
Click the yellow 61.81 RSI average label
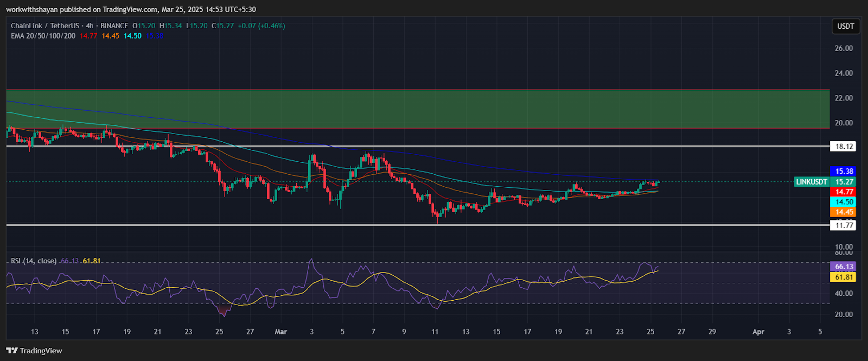(x=844, y=277)
